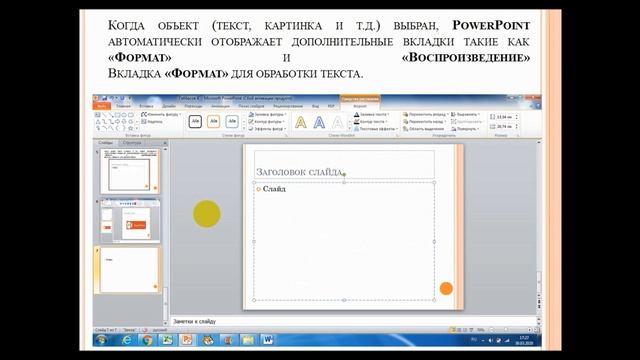640x360 pixels.
Task: Click the Надпись text box button
Action: pyautogui.click(x=152, y=122)
